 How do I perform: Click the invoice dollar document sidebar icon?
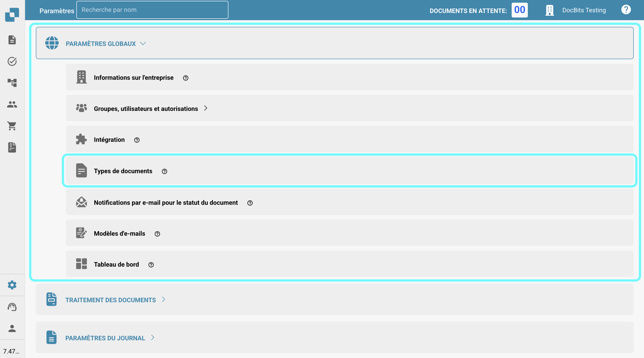12,147
